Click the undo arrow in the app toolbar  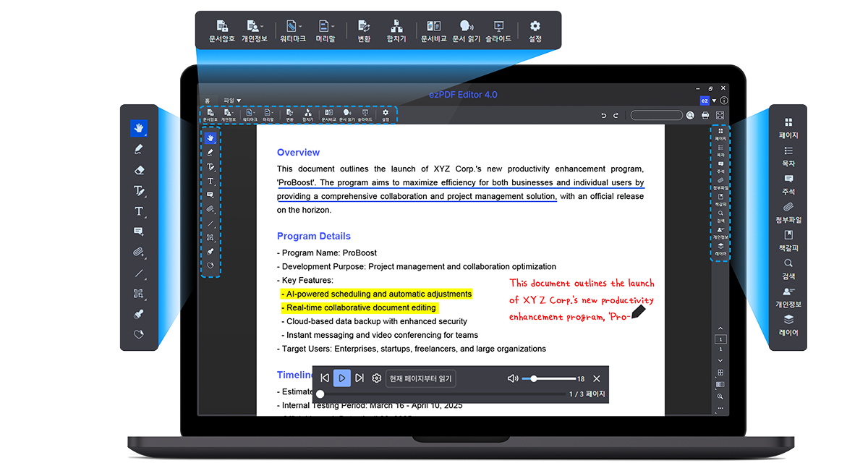pyautogui.click(x=605, y=115)
